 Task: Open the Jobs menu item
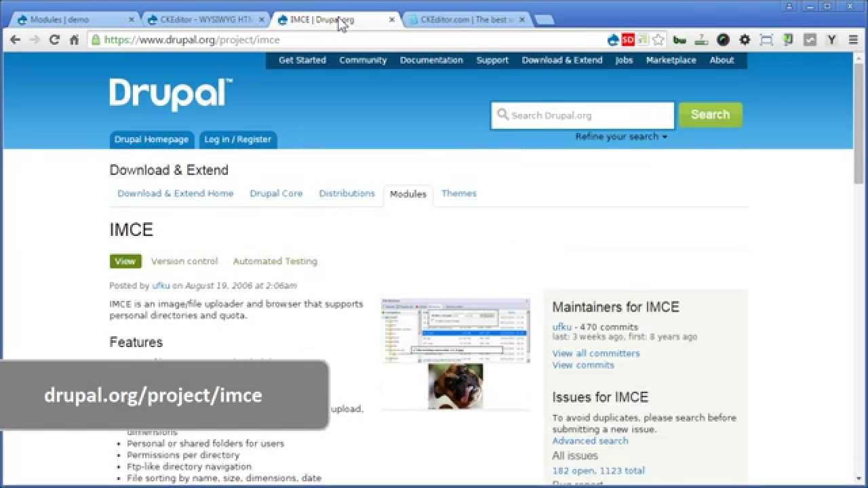click(624, 60)
